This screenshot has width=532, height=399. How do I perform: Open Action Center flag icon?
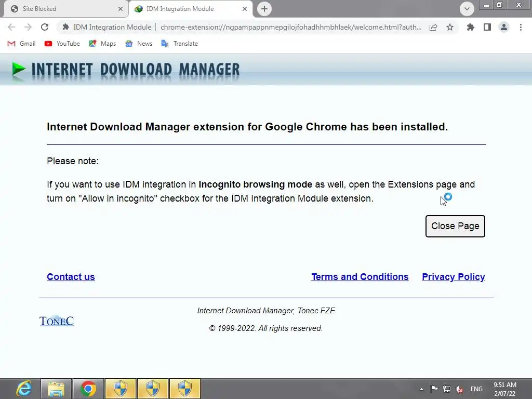[434, 389]
